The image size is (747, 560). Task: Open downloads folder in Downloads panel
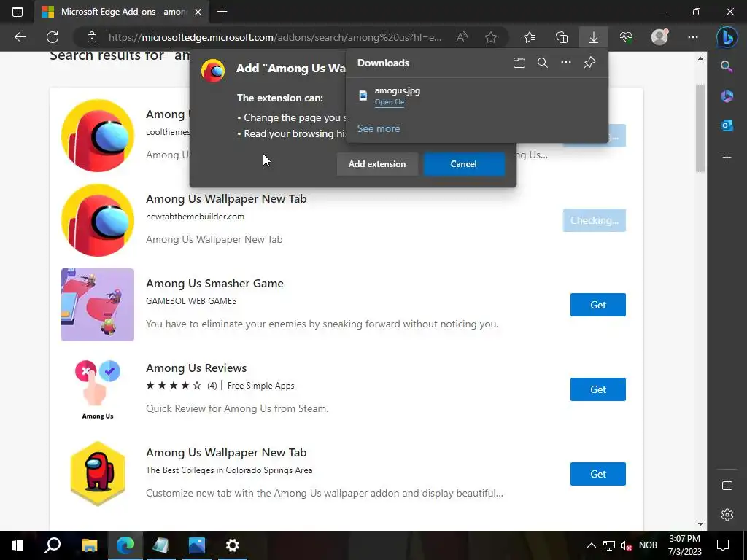tap(519, 63)
